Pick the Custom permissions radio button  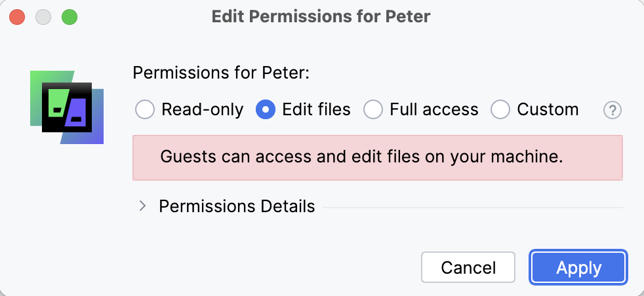(x=500, y=109)
